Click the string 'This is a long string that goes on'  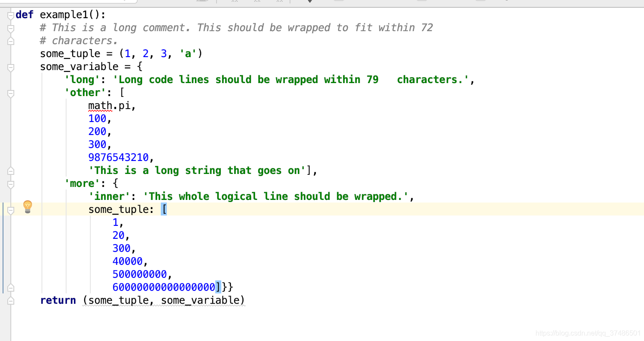point(197,170)
